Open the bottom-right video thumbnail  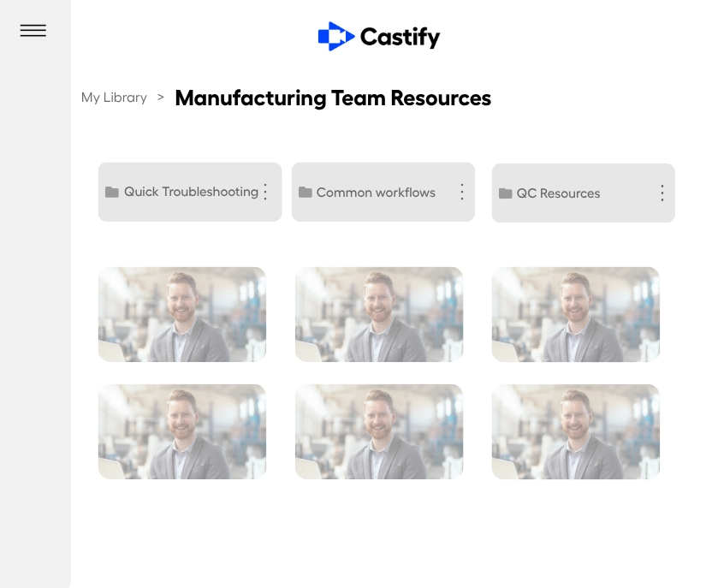pos(575,431)
